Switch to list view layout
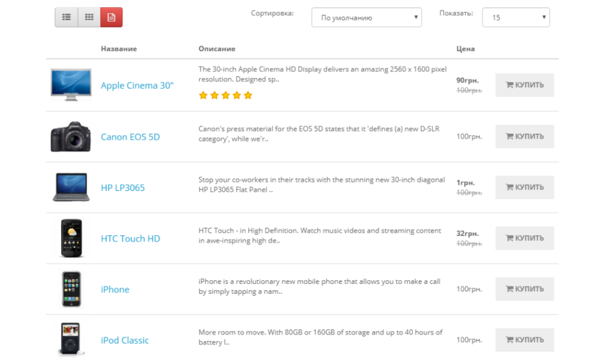 (x=66, y=17)
